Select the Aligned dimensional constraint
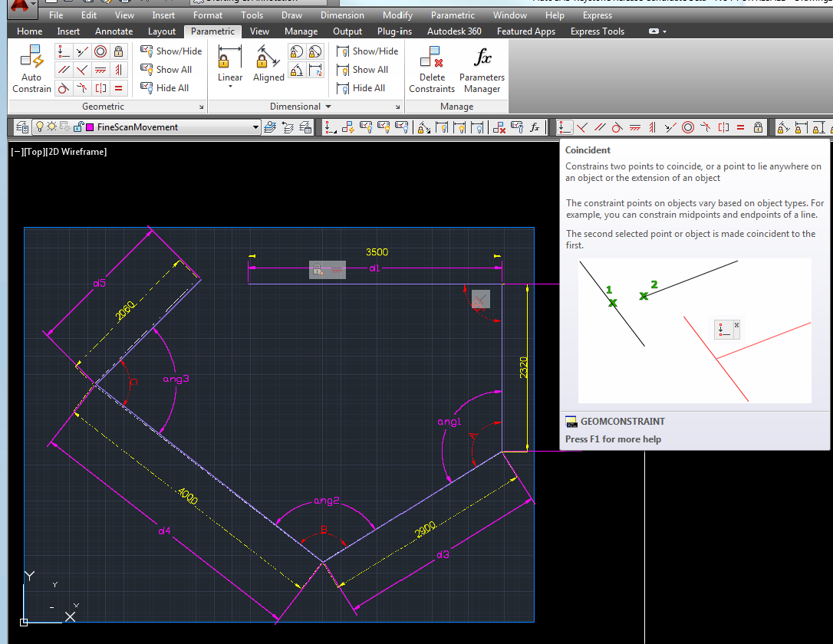 [268, 65]
